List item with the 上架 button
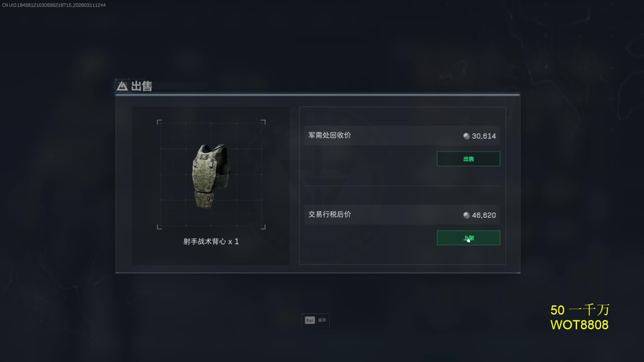 [x=468, y=238]
